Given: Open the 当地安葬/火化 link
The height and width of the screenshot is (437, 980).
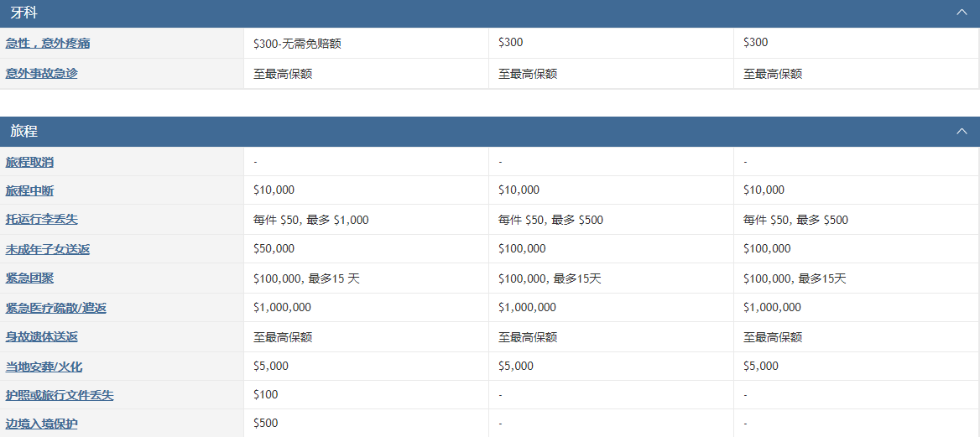Looking at the screenshot, I should (x=44, y=367).
